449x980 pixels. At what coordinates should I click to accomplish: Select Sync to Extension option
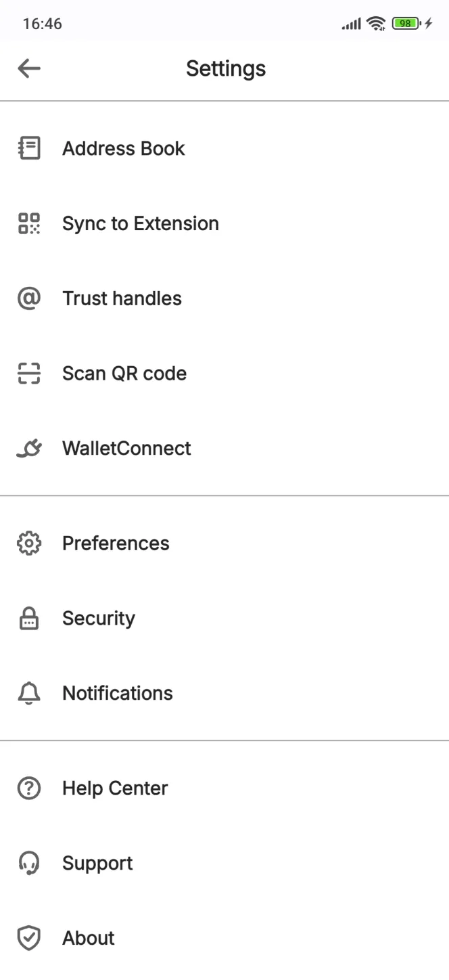click(x=141, y=223)
